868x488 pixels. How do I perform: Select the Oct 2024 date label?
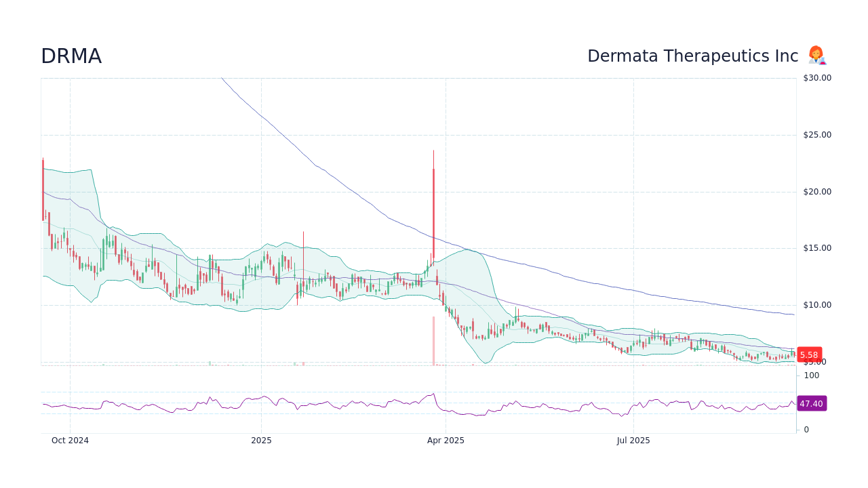pos(71,441)
